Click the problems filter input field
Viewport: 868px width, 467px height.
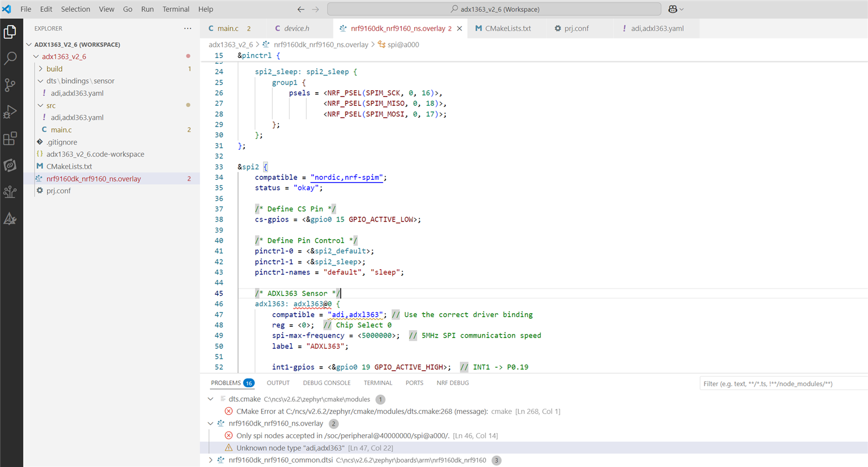click(784, 384)
